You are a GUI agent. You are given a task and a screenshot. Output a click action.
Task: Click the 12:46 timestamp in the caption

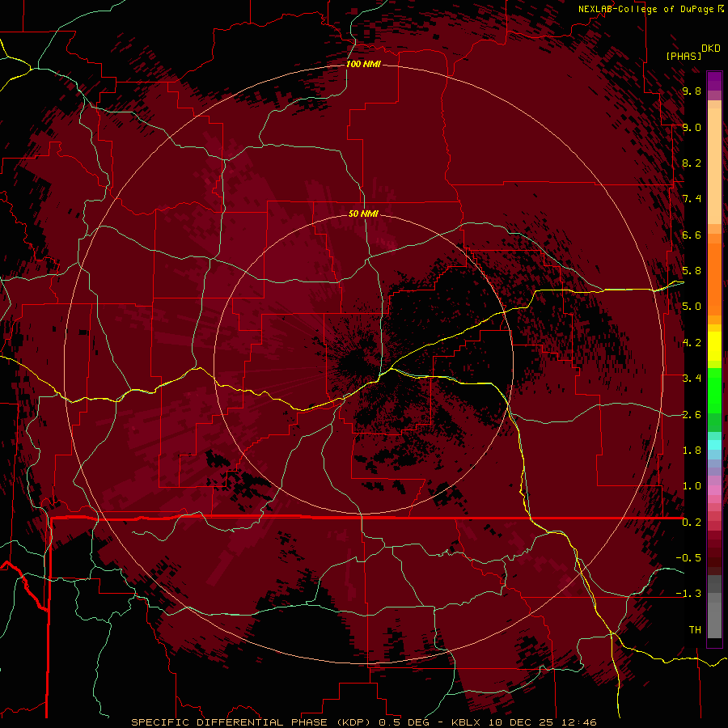click(579, 722)
